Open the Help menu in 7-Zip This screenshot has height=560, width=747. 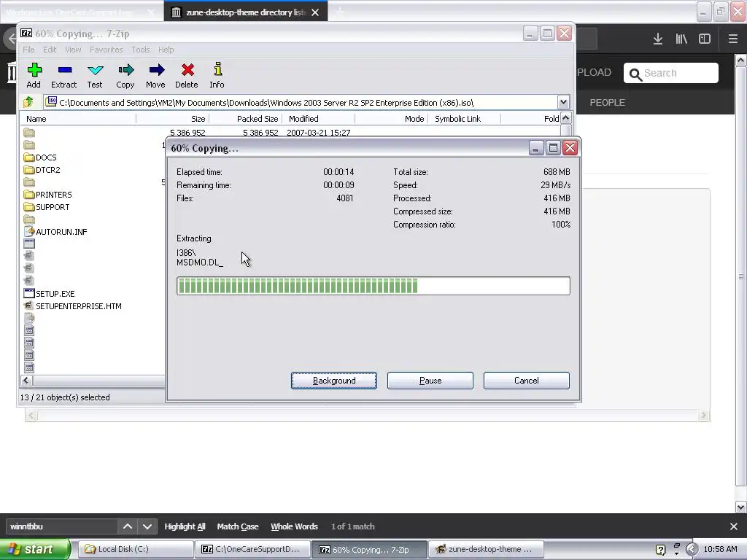coord(166,50)
